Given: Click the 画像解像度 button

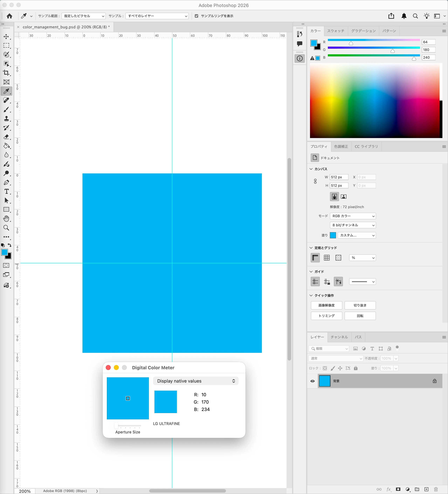Looking at the screenshot, I should point(326,305).
